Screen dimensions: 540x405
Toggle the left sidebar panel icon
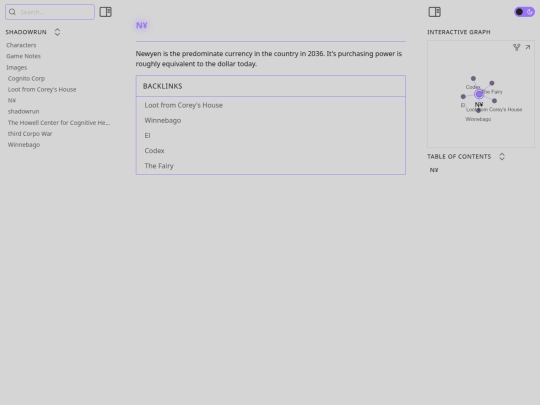pos(105,12)
